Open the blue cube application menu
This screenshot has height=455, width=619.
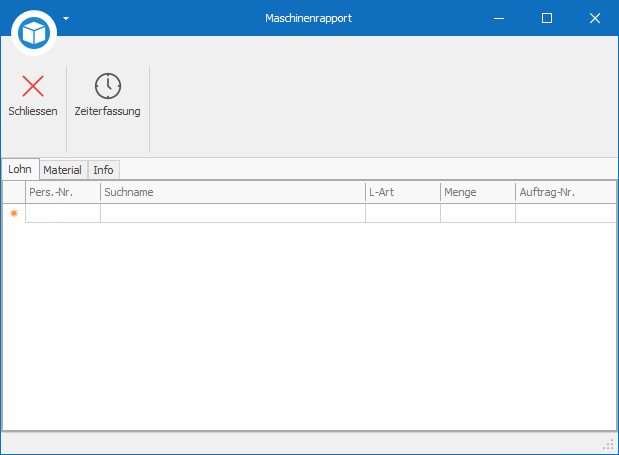point(34,33)
